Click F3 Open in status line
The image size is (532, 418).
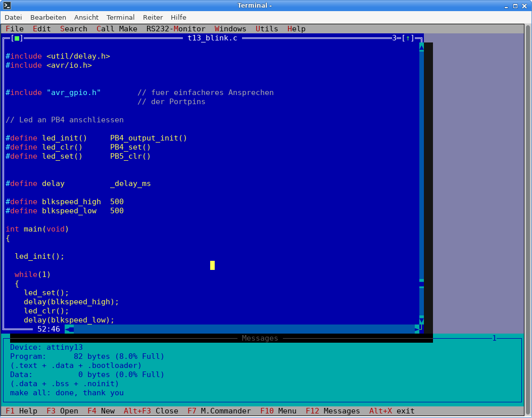click(63, 411)
